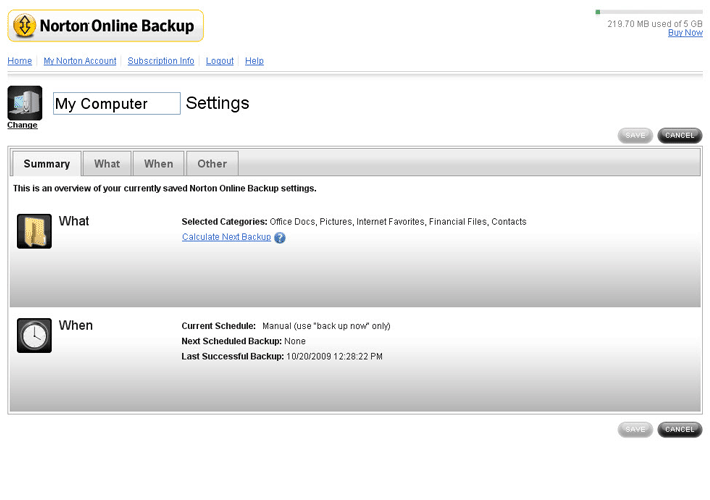The image size is (710, 500).
Task: Click the My Computer name field
Action: click(x=116, y=104)
